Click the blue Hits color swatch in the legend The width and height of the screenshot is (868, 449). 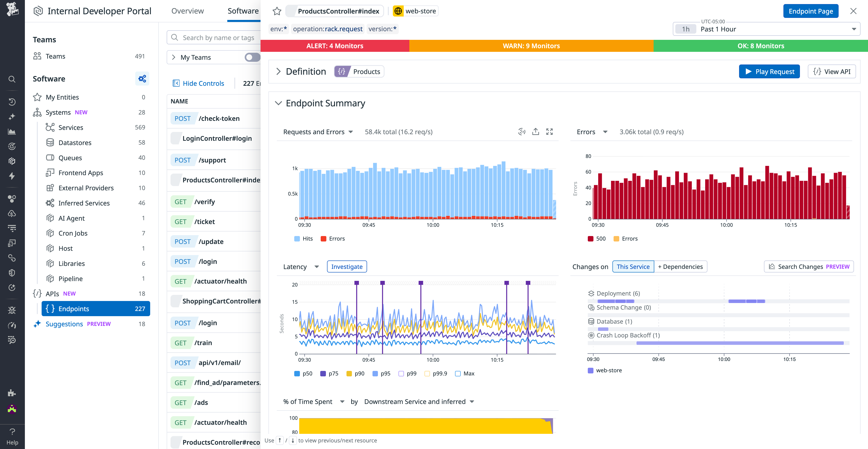(x=297, y=238)
